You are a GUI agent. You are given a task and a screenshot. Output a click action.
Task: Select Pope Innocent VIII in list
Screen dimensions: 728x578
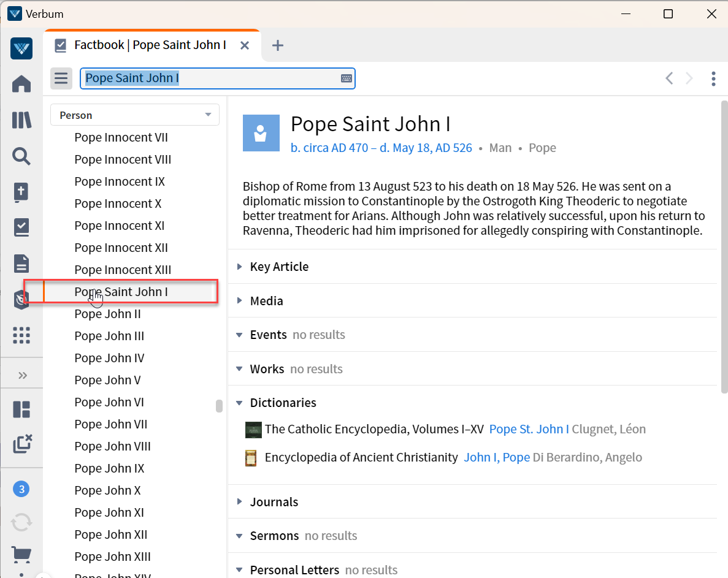coord(123,159)
